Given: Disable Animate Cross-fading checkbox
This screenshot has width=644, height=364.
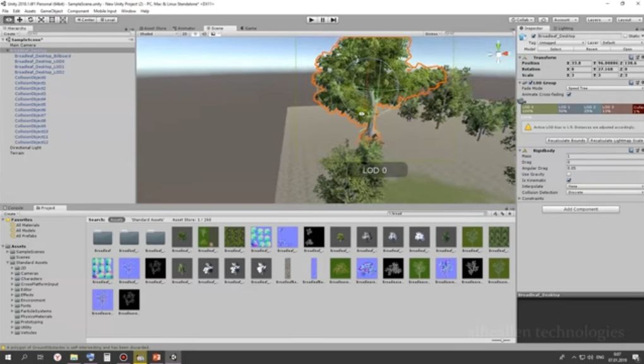Looking at the screenshot, I should tap(569, 94).
